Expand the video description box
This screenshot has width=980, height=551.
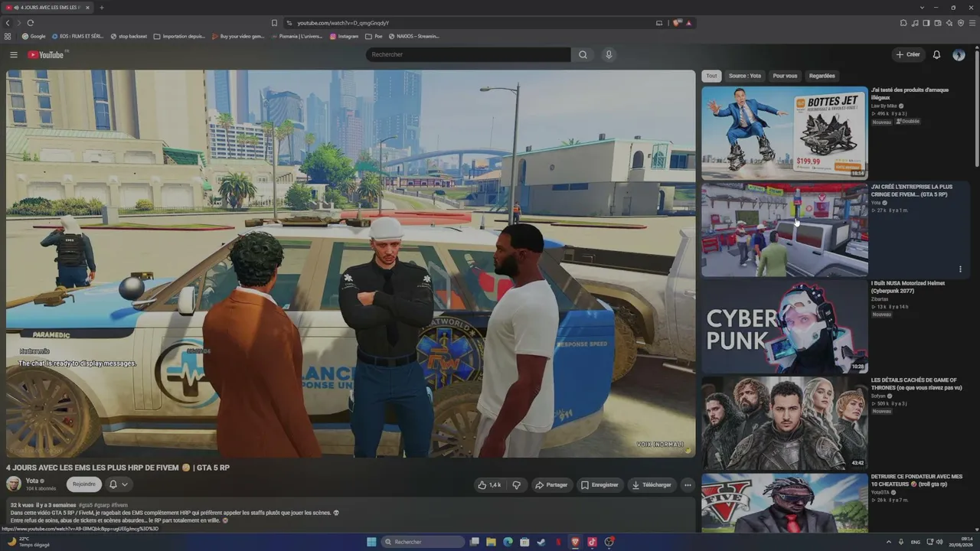pos(351,513)
